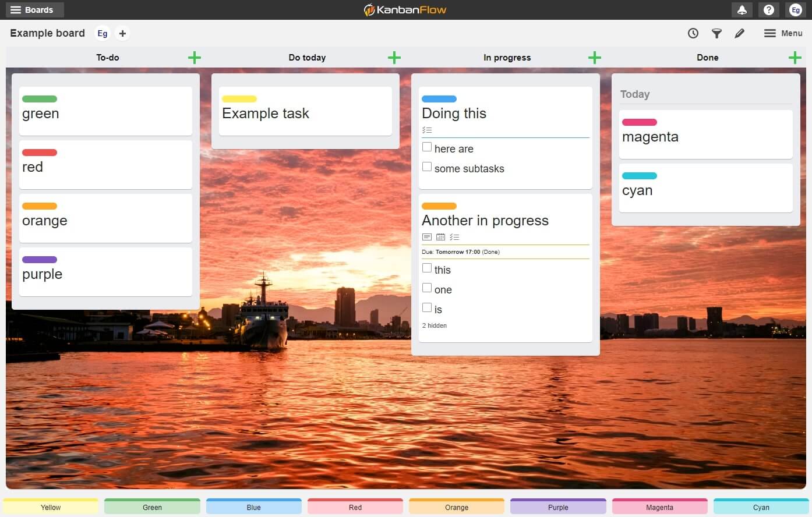Viewport: 812px width, 517px height.
Task: Open the filter icon in the toolbar
Action: 716,33
